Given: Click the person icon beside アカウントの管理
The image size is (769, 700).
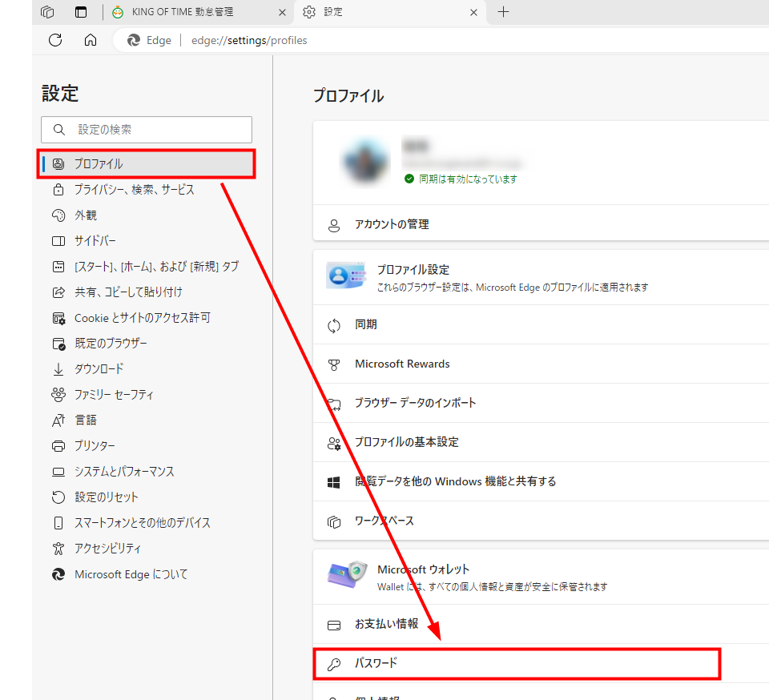Looking at the screenshot, I should 334,226.
